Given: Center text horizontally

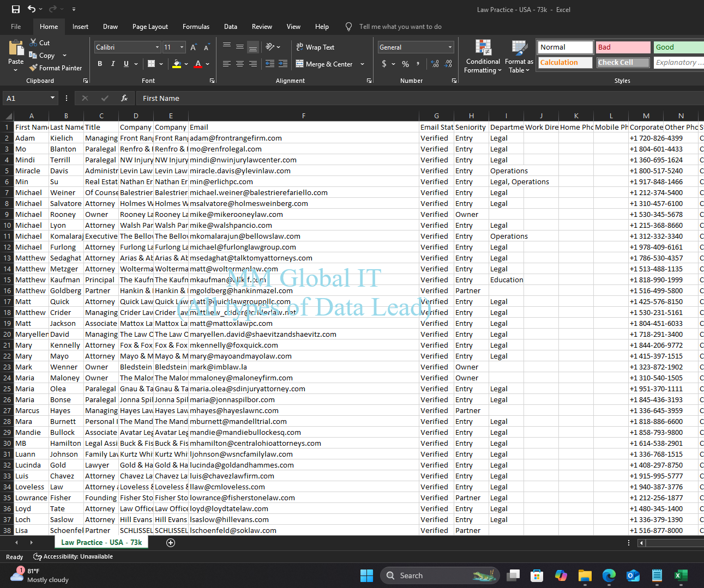Looking at the screenshot, I should pos(240,64).
